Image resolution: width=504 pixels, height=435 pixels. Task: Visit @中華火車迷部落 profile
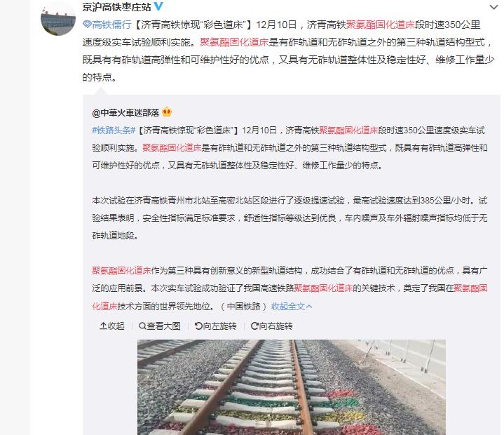pos(125,113)
